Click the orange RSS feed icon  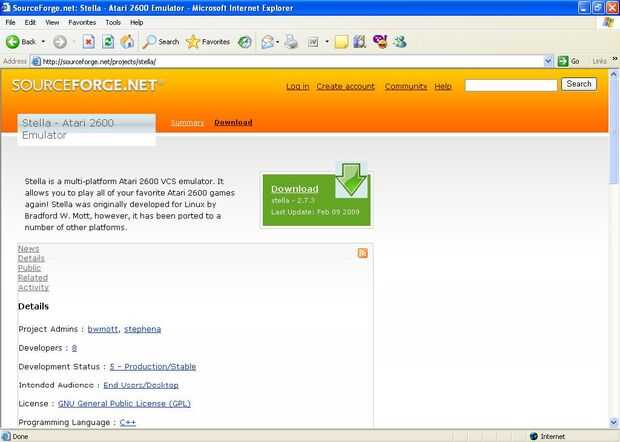pos(363,253)
